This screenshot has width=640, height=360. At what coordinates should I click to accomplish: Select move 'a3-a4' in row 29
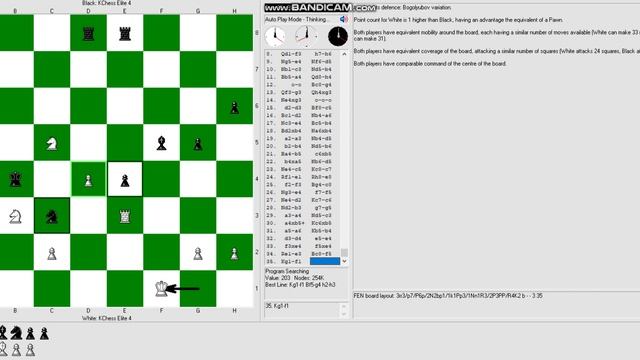(x=293, y=216)
